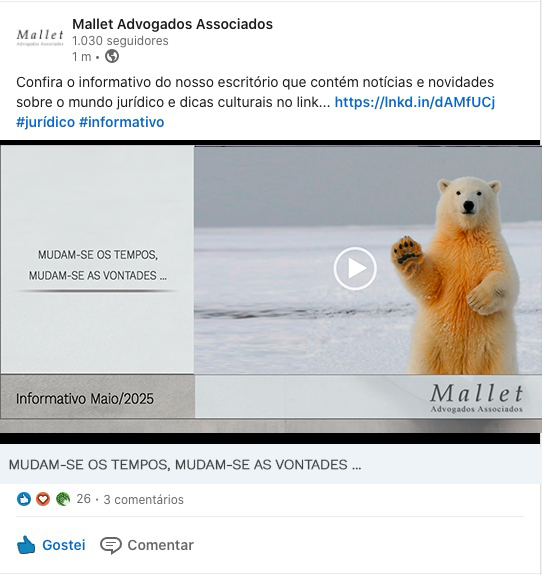Open the #informativo hashtag

click(x=122, y=122)
